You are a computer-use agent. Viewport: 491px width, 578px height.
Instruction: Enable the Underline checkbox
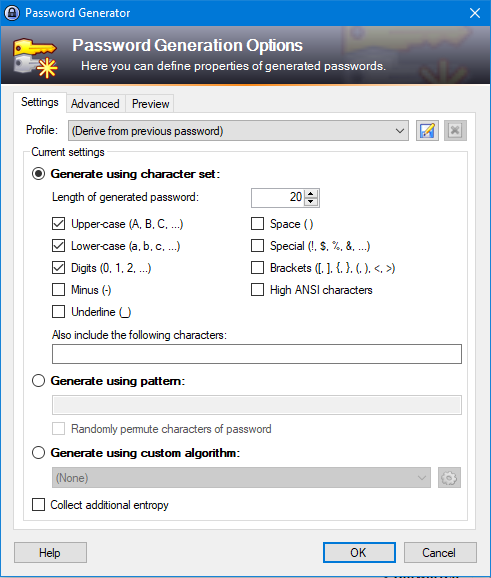[58, 311]
